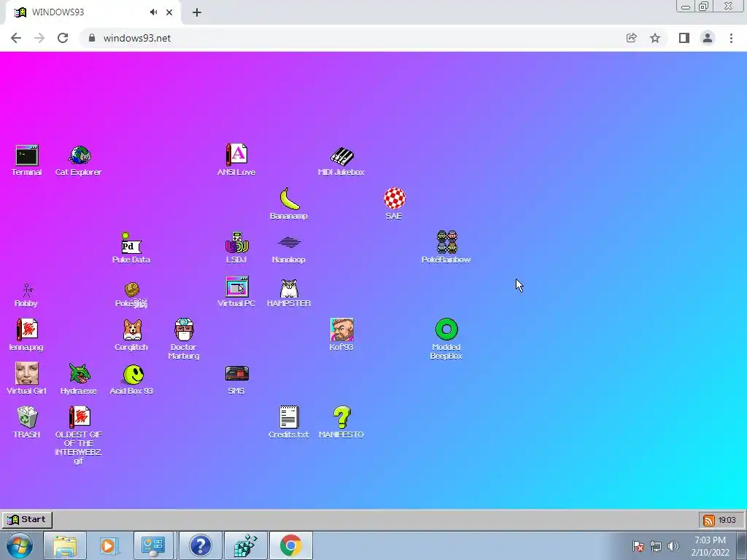The width and height of the screenshot is (747, 560).
Task: Launch Cat Explorer
Action: (x=79, y=160)
